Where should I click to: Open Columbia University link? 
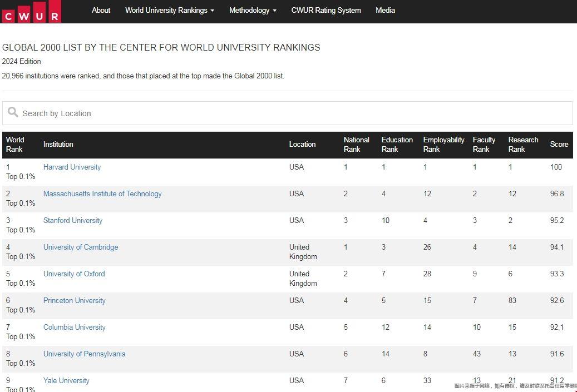coord(75,327)
